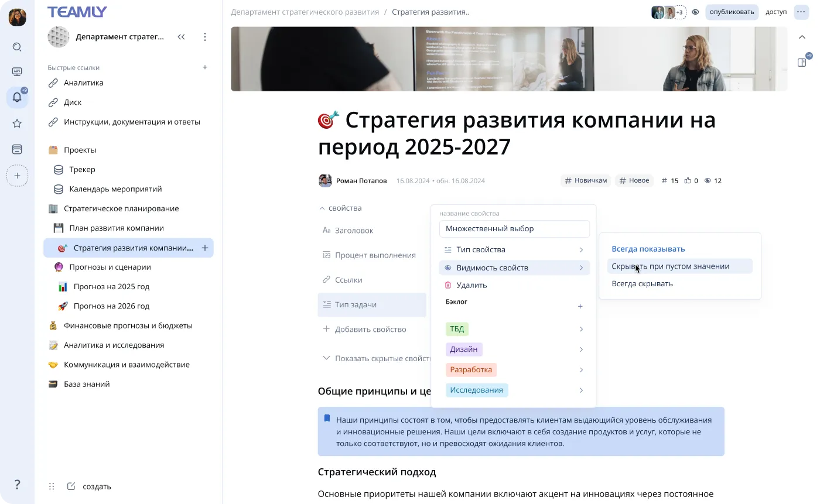
Task: Click Добавить свойство
Action: point(364,330)
